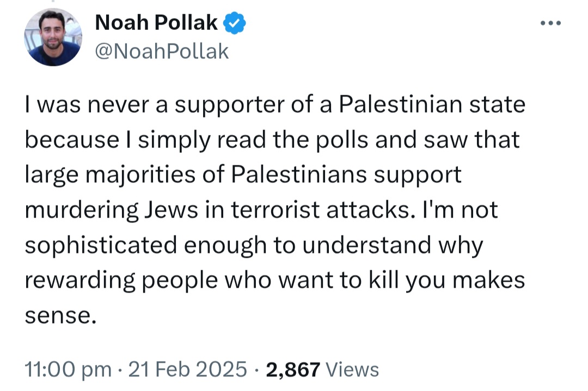
Task: Open the @NoahPollak handle link
Action: click(x=162, y=51)
